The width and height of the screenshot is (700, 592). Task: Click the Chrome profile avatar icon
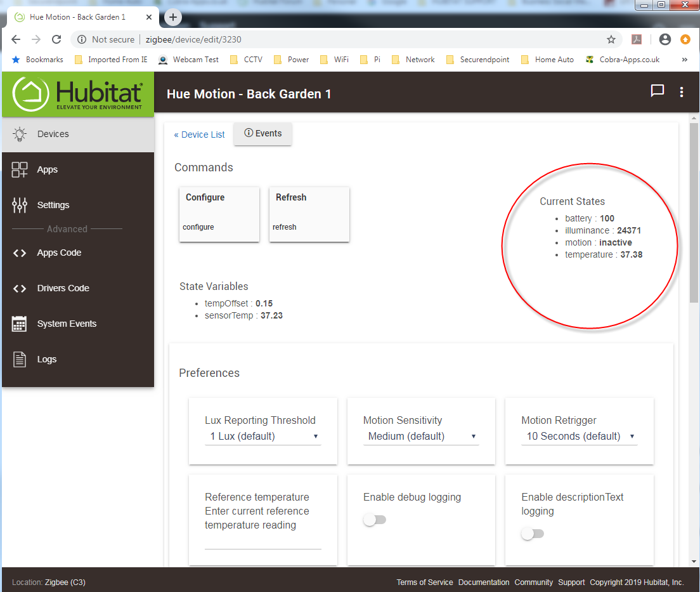click(x=664, y=39)
